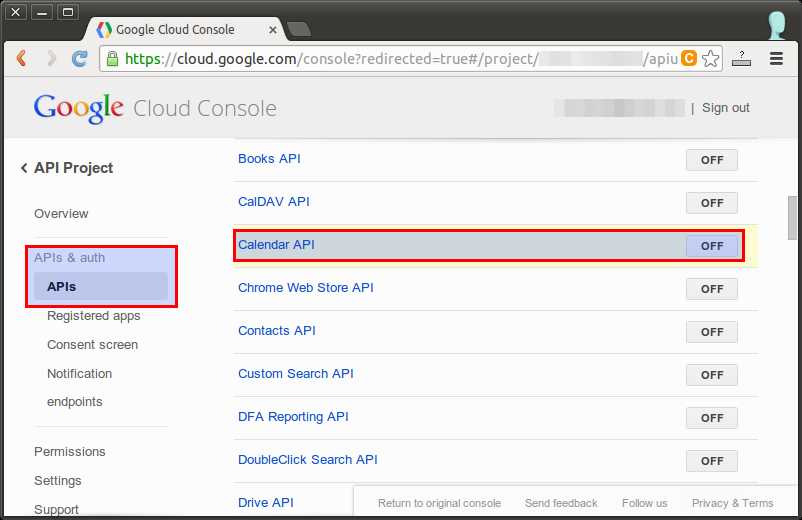Click the blurred account email in header
The height and width of the screenshot is (520, 802).
tap(619, 108)
